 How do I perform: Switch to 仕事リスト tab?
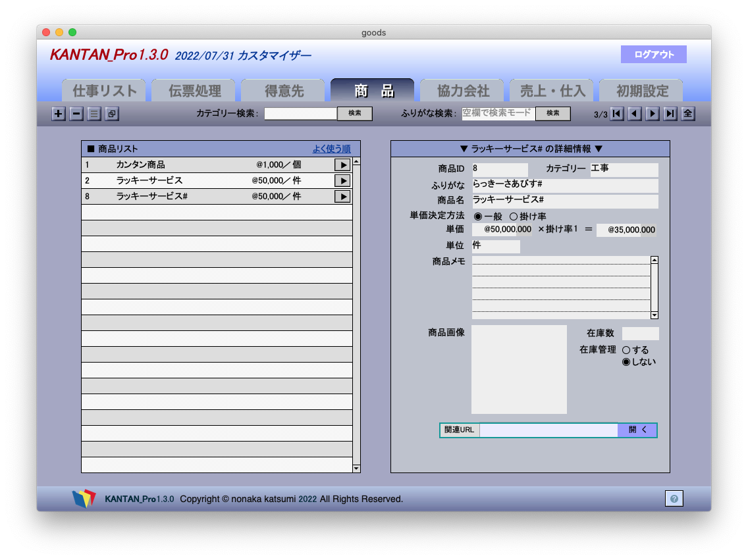point(104,91)
